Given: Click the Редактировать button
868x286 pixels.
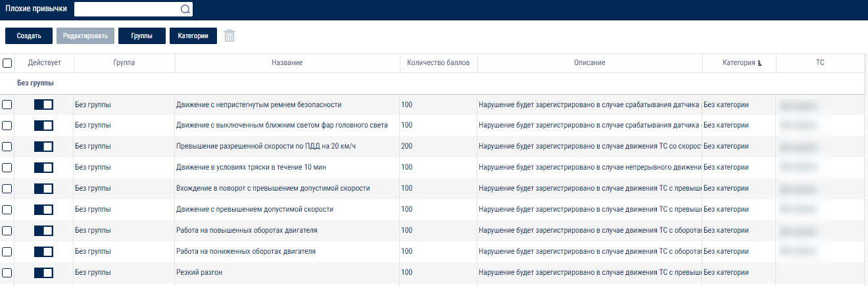Looking at the screenshot, I should tap(85, 36).
